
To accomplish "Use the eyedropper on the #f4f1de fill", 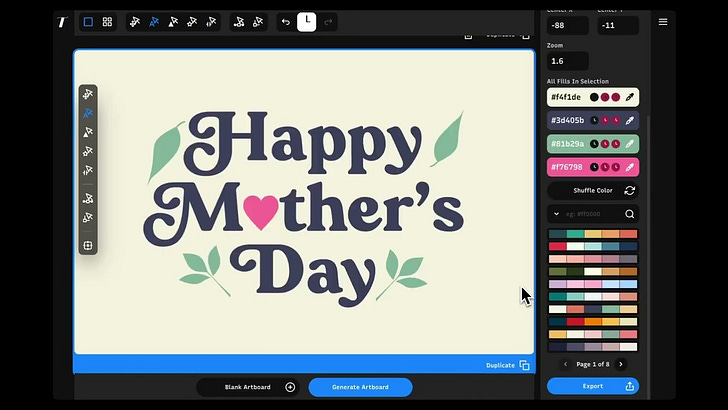I will pos(630,97).
